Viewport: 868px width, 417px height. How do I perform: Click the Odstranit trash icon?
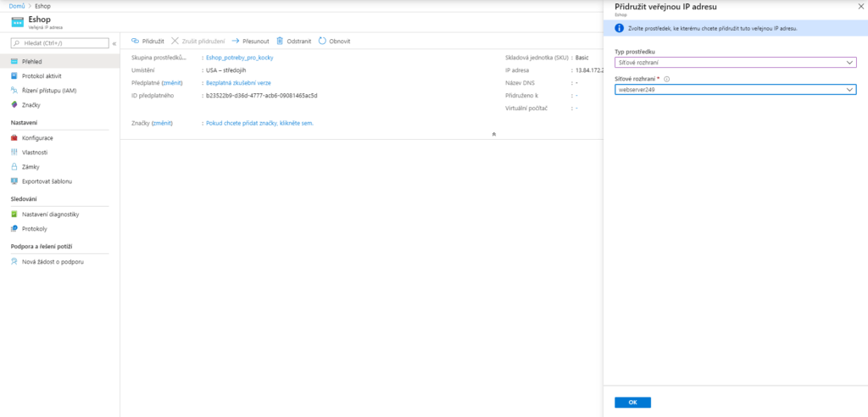coord(280,41)
